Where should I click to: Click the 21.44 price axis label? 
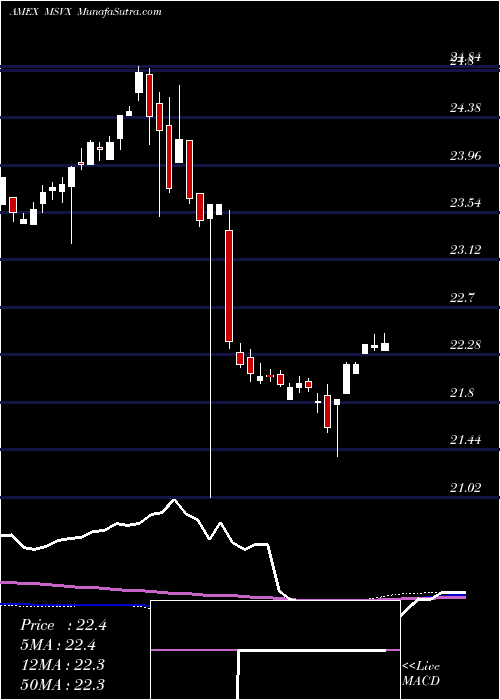pos(465,440)
